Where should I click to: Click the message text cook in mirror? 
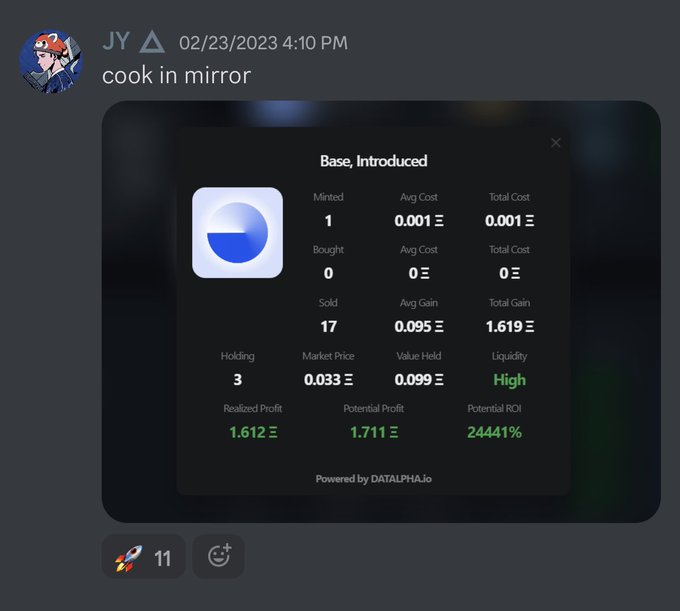point(177,75)
